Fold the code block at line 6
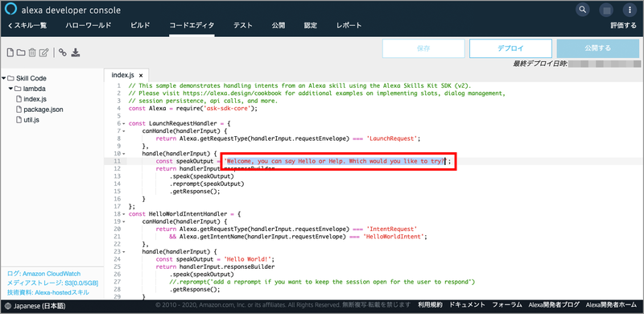 (124, 123)
